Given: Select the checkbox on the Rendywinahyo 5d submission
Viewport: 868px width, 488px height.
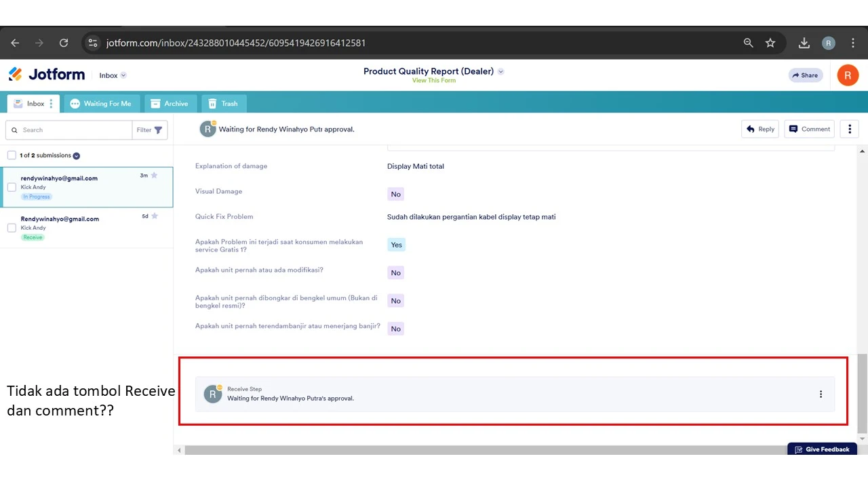Looking at the screenshot, I should (12, 228).
